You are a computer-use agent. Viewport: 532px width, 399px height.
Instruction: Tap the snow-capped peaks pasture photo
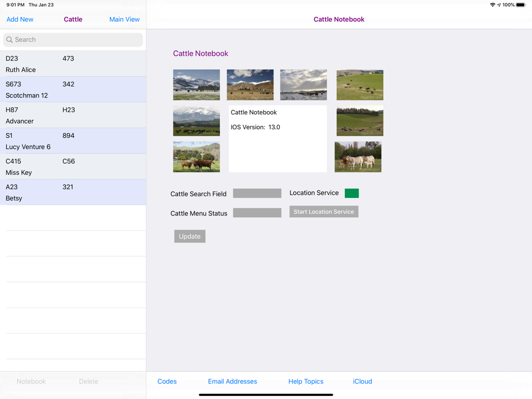(196, 121)
